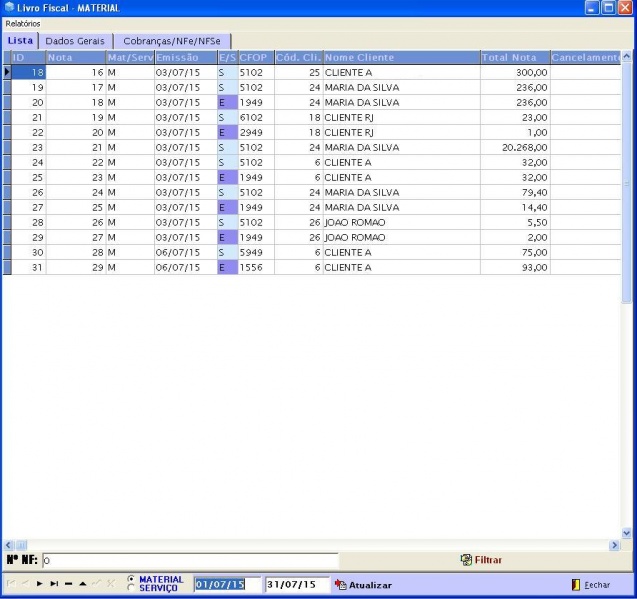Select the SERVIÇO radio option
Image resolution: width=637 pixels, height=599 pixels.
[x=132, y=589]
